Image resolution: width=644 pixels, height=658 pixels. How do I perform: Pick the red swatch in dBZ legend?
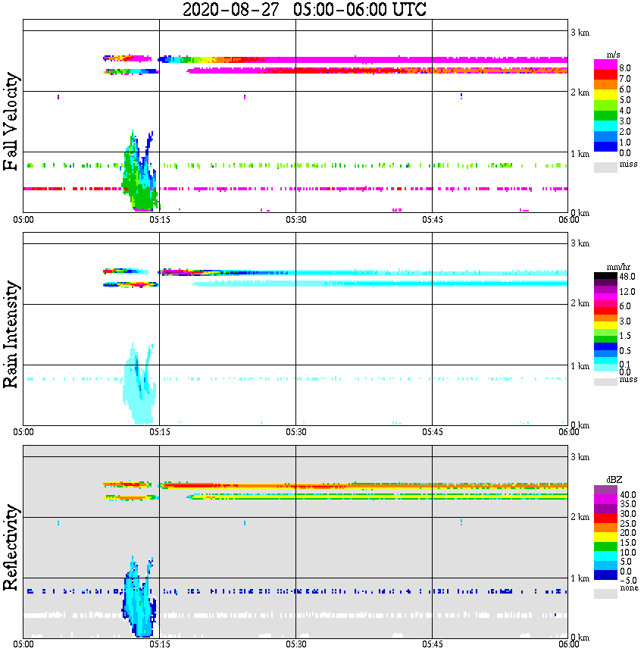605,518
